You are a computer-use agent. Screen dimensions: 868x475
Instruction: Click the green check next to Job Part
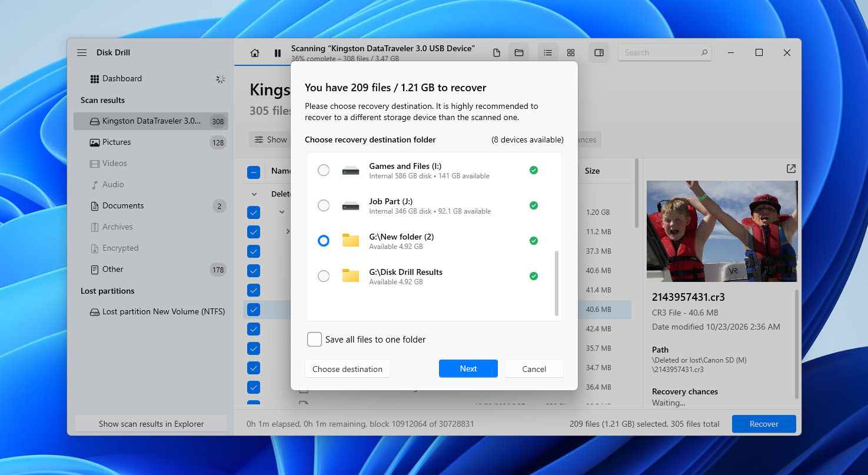click(533, 205)
